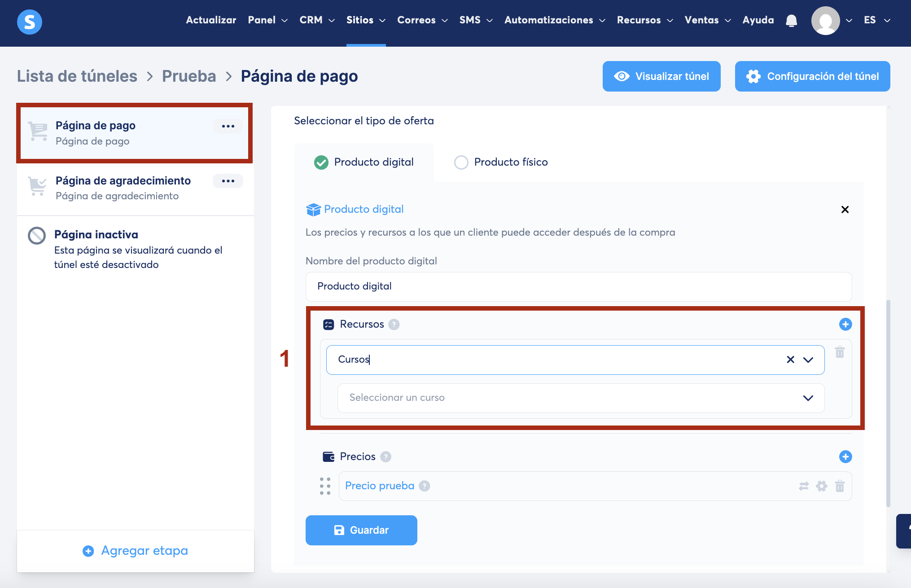Select Producto físico radio option
The image size is (911, 588).
click(x=461, y=162)
